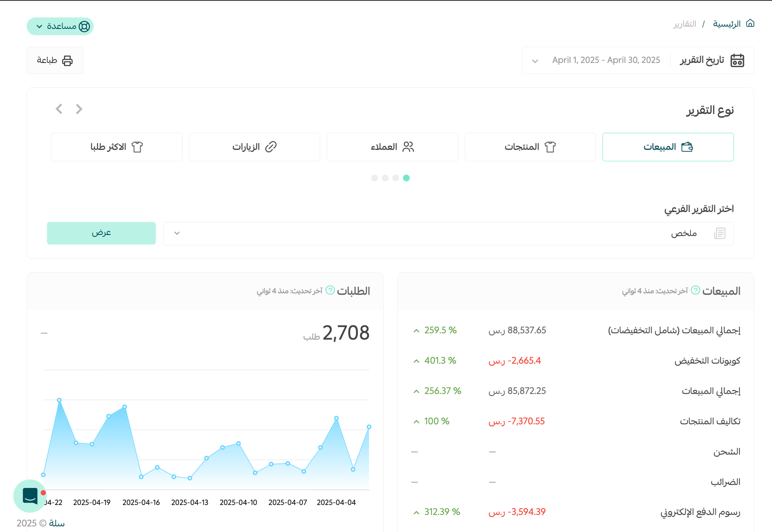Click the 2025-04-22 peak point on the orders chart
This screenshot has height=532, width=772.
pyautogui.click(x=59, y=400)
